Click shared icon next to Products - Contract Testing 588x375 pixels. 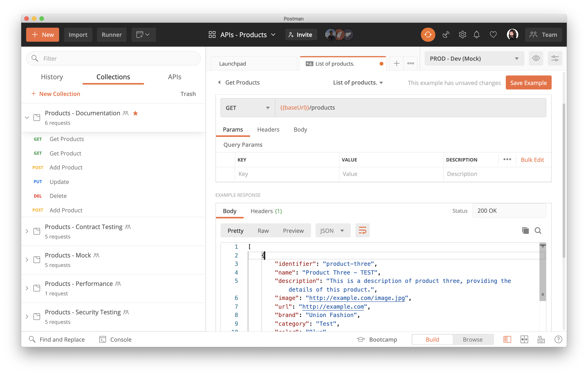click(x=128, y=227)
